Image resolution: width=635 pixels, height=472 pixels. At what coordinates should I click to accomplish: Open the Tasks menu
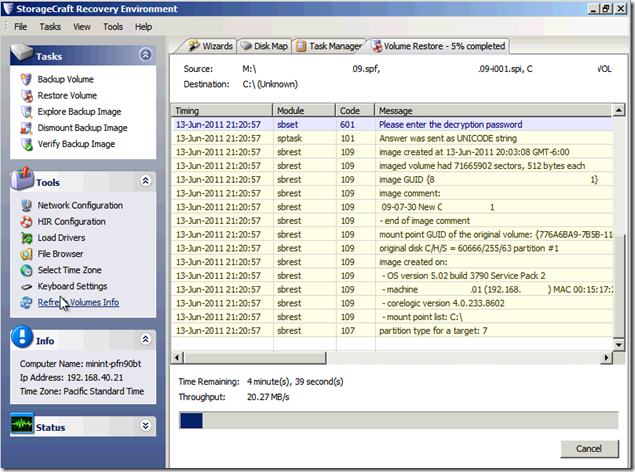(50, 27)
